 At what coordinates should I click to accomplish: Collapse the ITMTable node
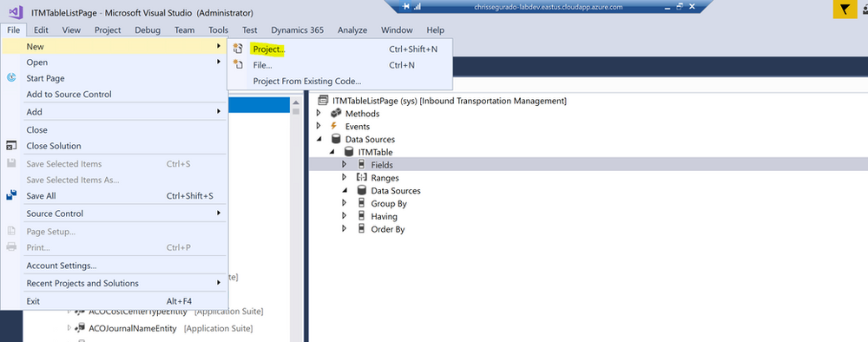click(x=332, y=152)
